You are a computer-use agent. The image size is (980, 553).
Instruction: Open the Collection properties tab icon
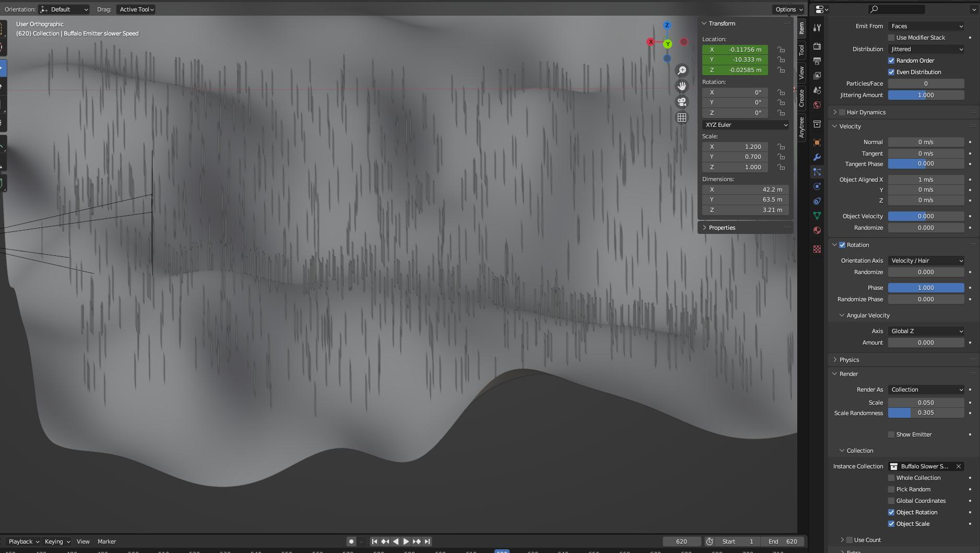pyautogui.click(x=817, y=124)
